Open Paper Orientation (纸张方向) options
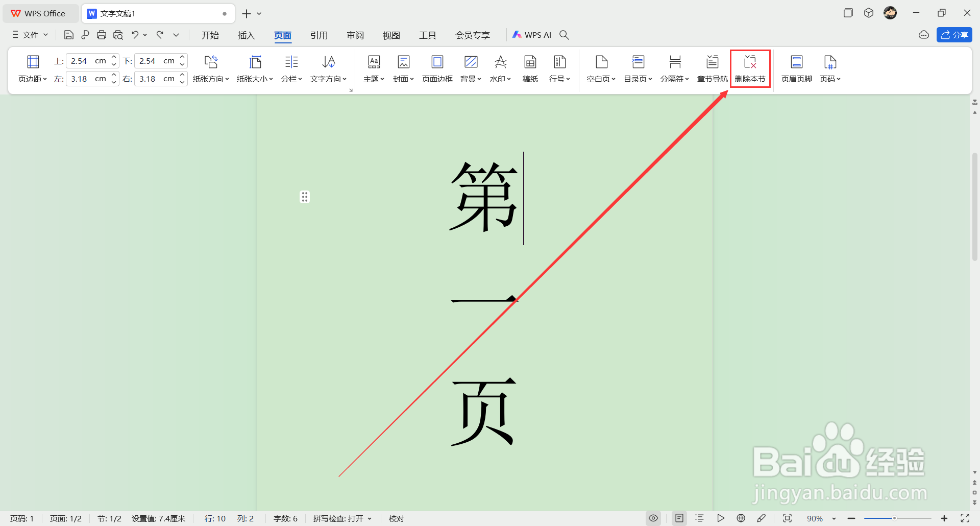The height and width of the screenshot is (526, 980). pos(211,69)
